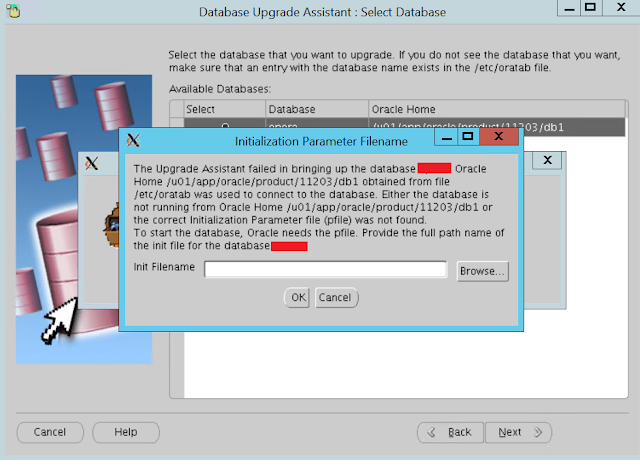Minimize the Initialization Parameter Filename dialog
The width and height of the screenshot is (640, 470).
447,137
